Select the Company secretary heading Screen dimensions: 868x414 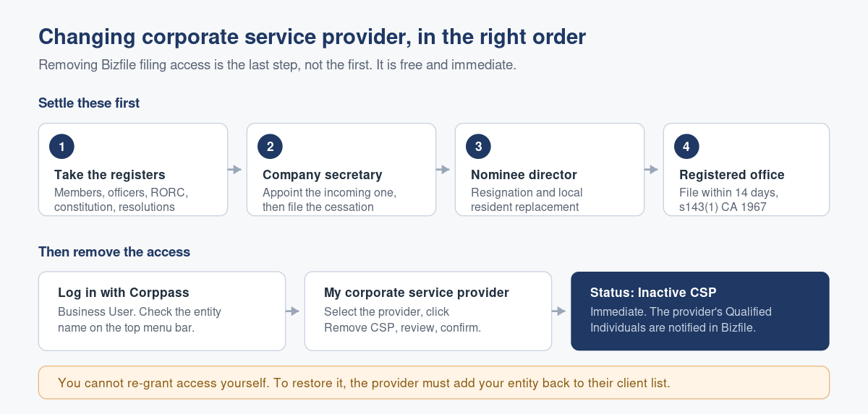pyautogui.click(x=323, y=175)
